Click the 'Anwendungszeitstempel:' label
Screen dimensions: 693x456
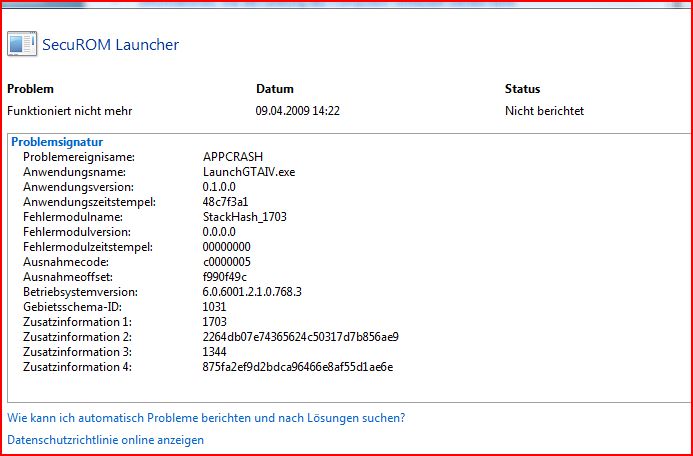(90, 202)
